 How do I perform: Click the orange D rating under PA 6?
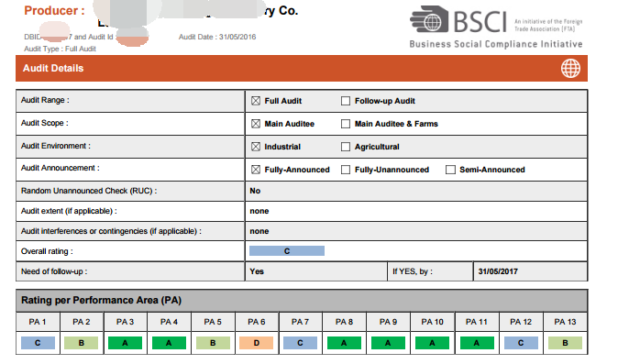pos(257,343)
